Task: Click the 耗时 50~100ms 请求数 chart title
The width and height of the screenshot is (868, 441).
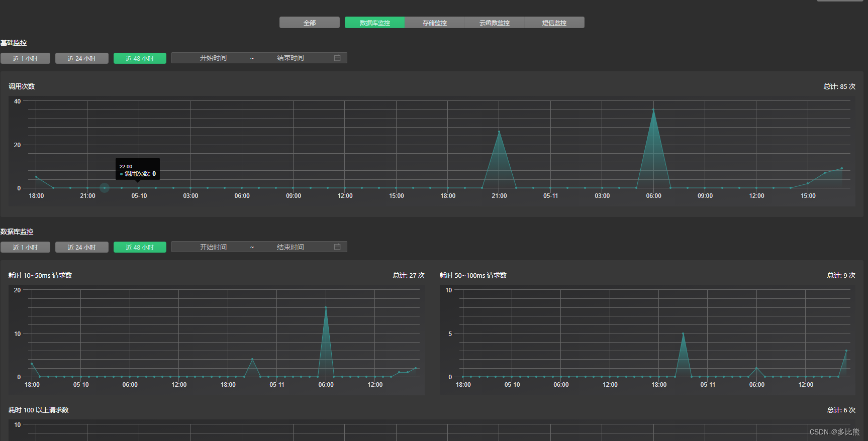Action: (473, 275)
